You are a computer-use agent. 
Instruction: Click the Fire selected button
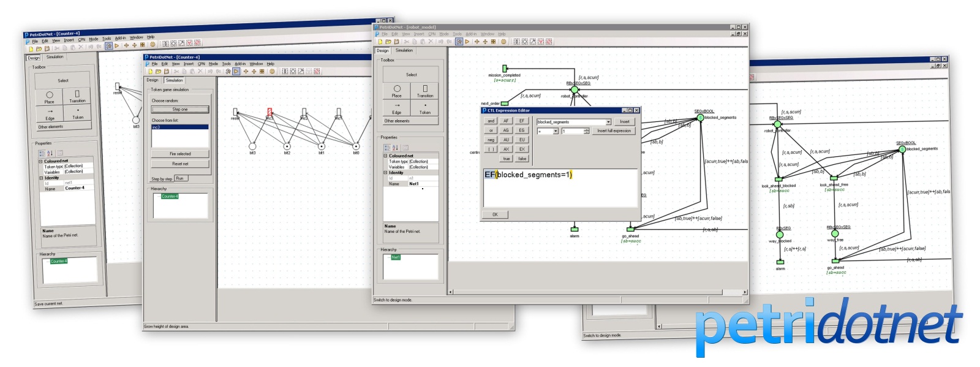pyautogui.click(x=180, y=154)
